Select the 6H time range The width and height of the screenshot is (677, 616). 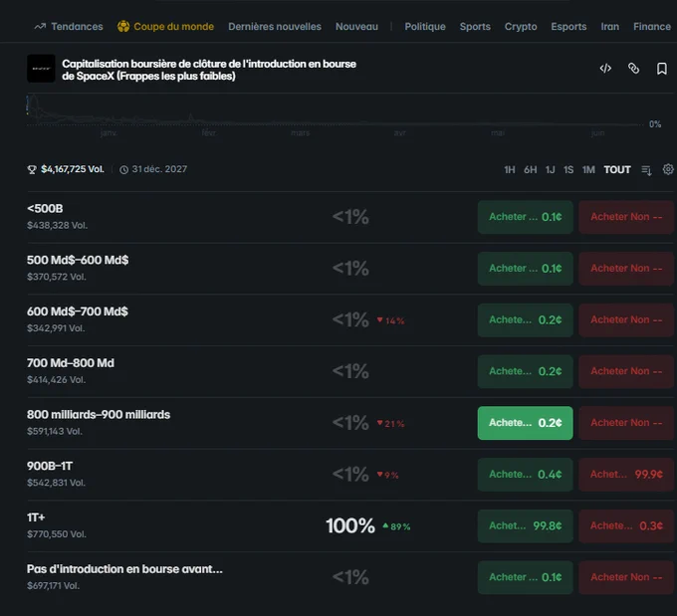click(531, 169)
